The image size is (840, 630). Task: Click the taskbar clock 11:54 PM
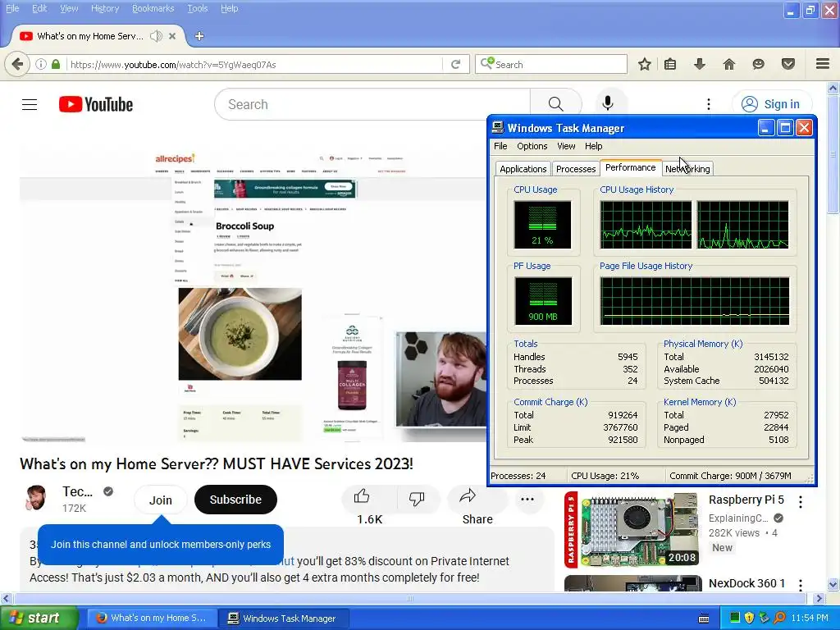tap(810, 619)
